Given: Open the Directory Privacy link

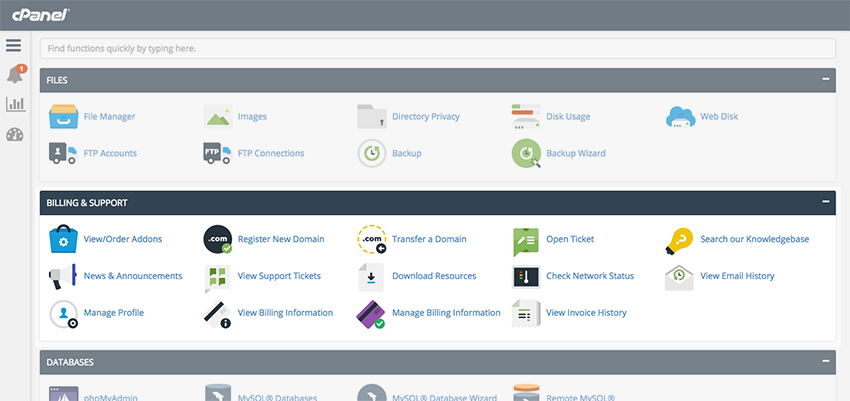Looking at the screenshot, I should point(426,117).
